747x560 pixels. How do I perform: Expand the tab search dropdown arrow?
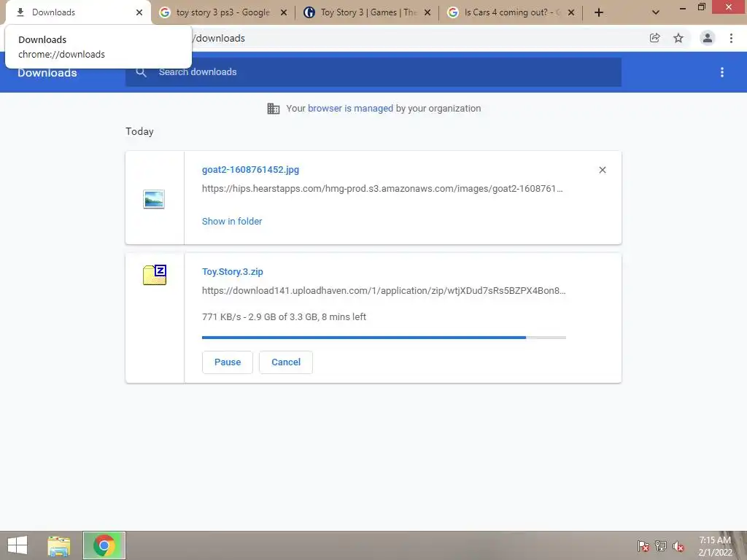pyautogui.click(x=656, y=12)
